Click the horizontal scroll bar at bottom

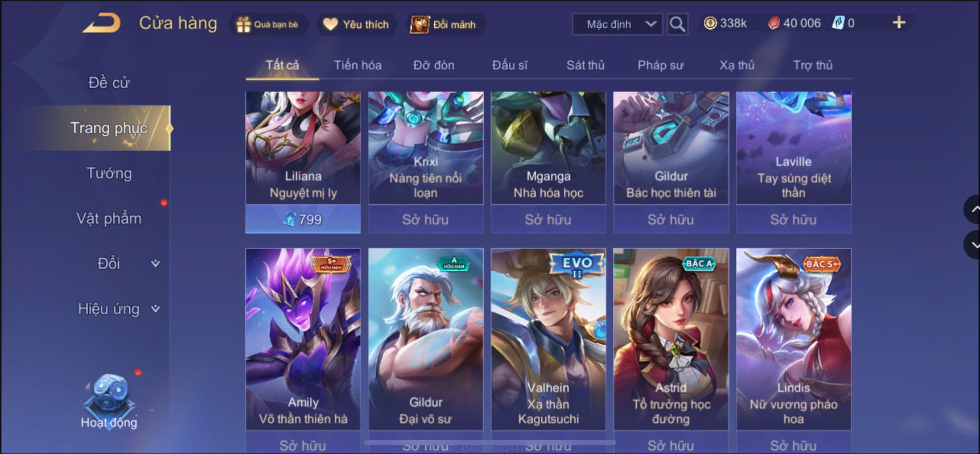pyautogui.click(x=489, y=442)
